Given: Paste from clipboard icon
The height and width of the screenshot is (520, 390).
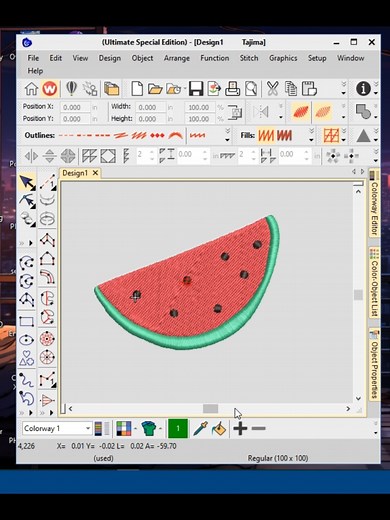Looking at the screenshot, I should coord(309,89).
